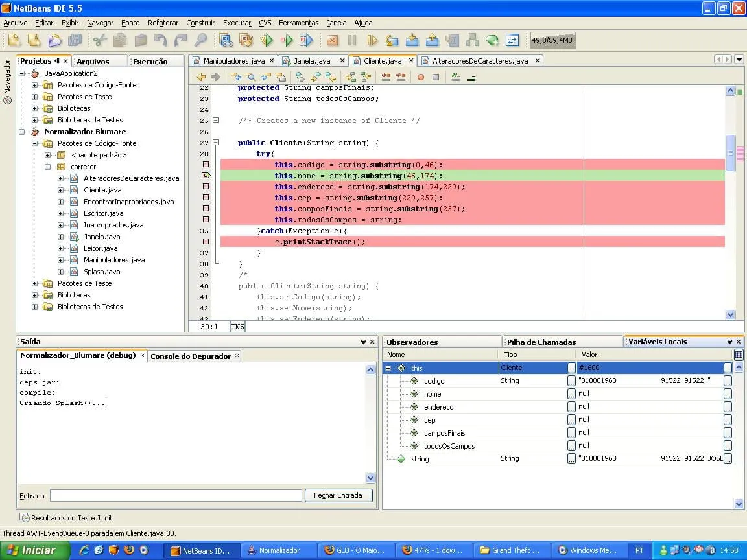Click the Cut scissors icon in toolbar
This screenshot has height=560, width=747.
pyautogui.click(x=100, y=41)
